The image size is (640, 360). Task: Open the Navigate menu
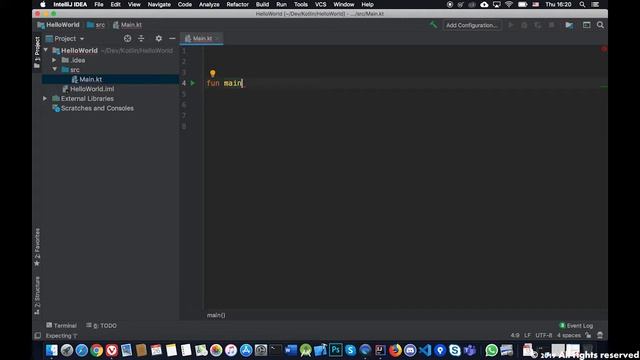pos(159,4)
